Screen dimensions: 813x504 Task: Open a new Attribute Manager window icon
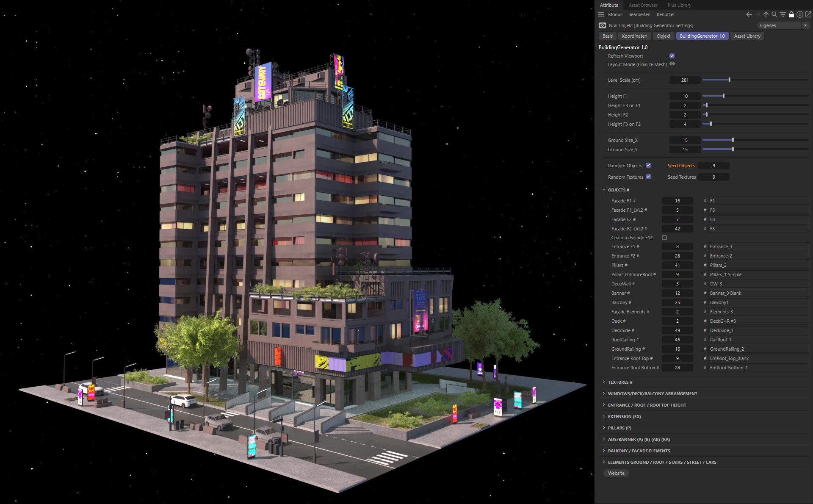click(808, 14)
